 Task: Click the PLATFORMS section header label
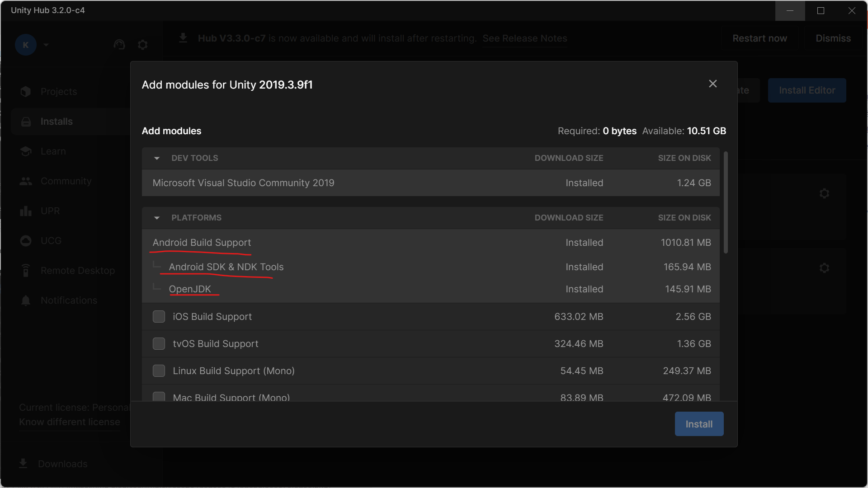point(196,218)
